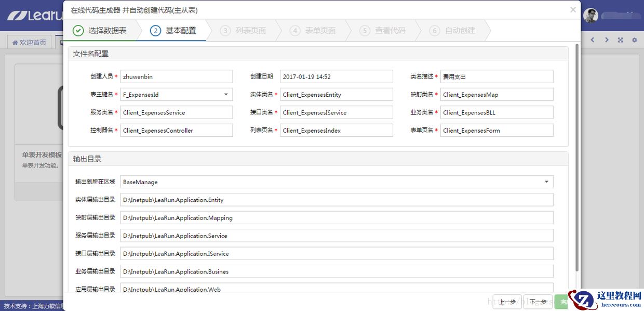The height and width of the screenshot is (311, 644).
Task: Click the 映射类名 field Client_ExpensesMap
Action: pos(497,95)
